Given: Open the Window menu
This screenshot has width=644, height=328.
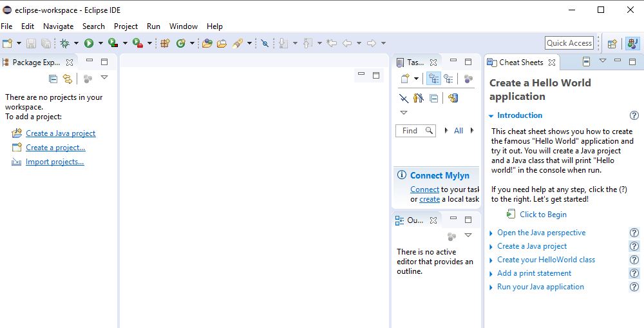Looking at the screenshot, I should [184, 26].
